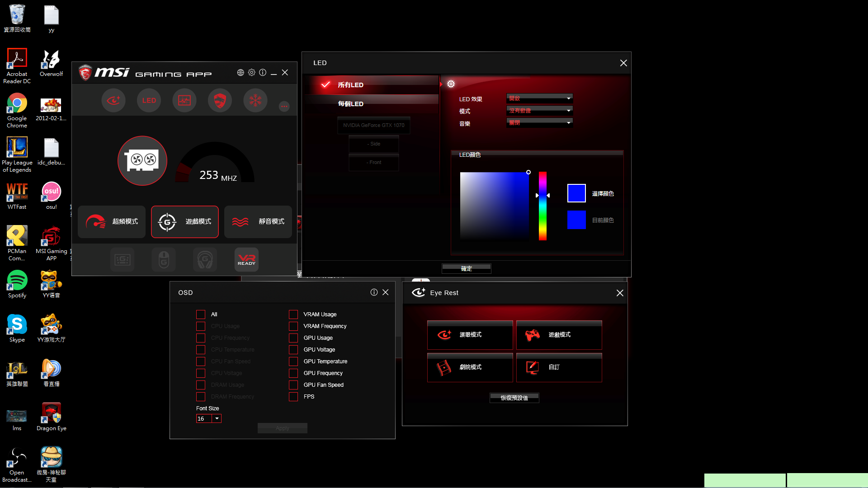Image resolution: width=868 pixels, height=488 pixels.
Task: Click the gaming mouse icon
Action: point(164,260)
